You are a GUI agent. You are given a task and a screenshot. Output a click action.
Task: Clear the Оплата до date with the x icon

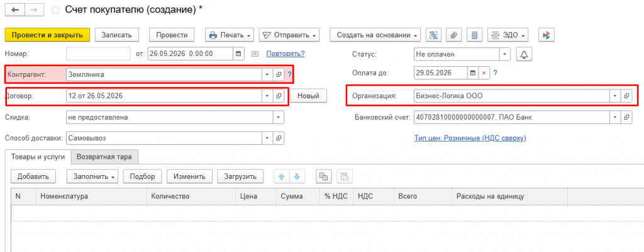click(x=484, y=73)
